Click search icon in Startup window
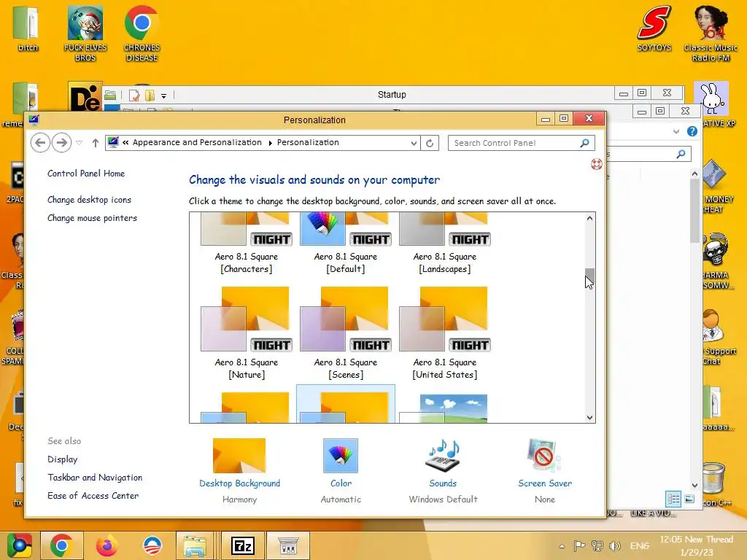Image resolution: width=747 pixels, height=560 pixels. (x=681, y=154)
